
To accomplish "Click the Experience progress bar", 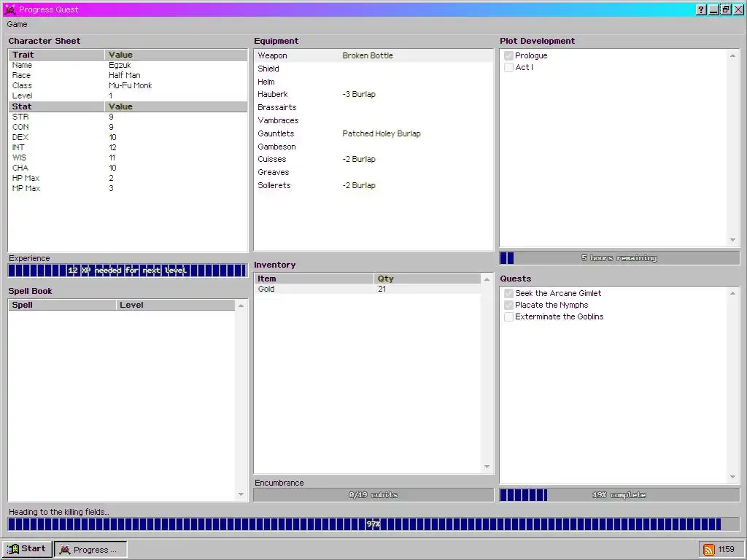I will click(x=128, y=271).
